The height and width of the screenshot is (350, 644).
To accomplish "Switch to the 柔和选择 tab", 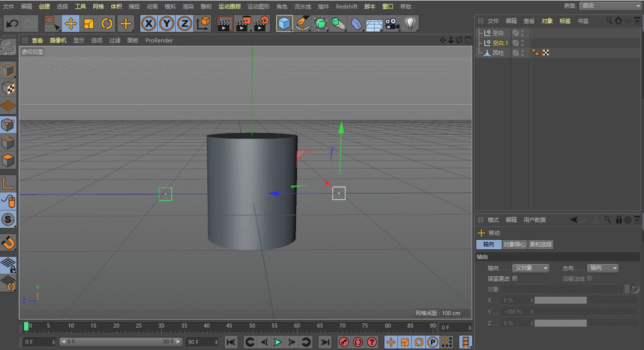I will coord(541,244).
